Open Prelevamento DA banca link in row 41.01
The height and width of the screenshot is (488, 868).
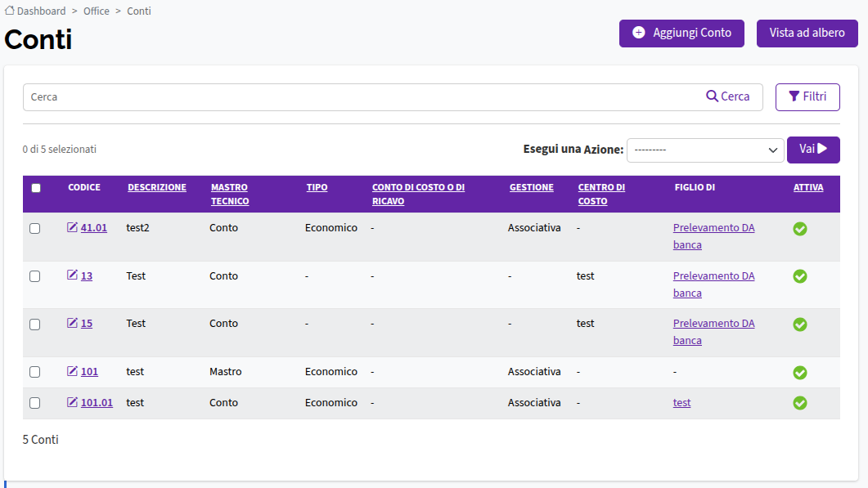point(713,236)
